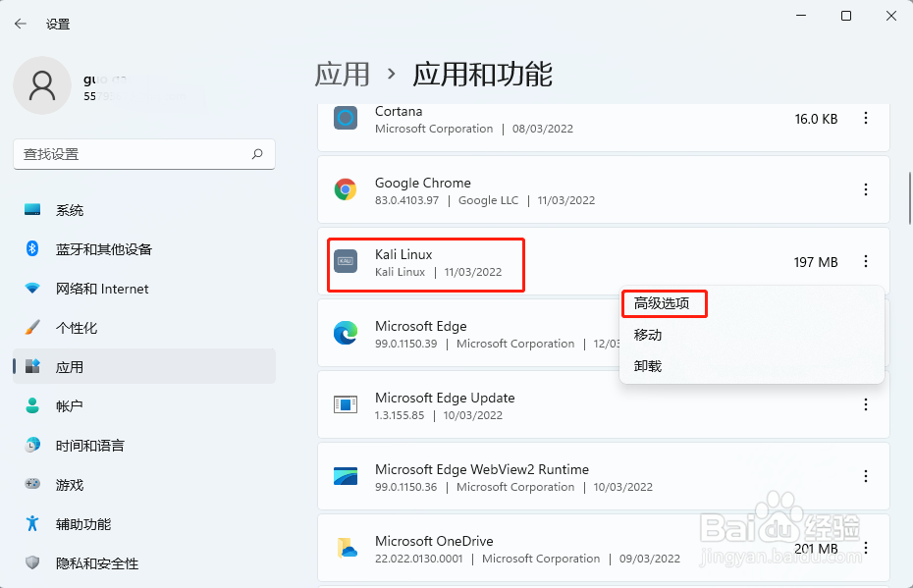Open 网络和 Internet category
Image resolution: width=913 pixels, height=588 pixels.
pos(143,289)
